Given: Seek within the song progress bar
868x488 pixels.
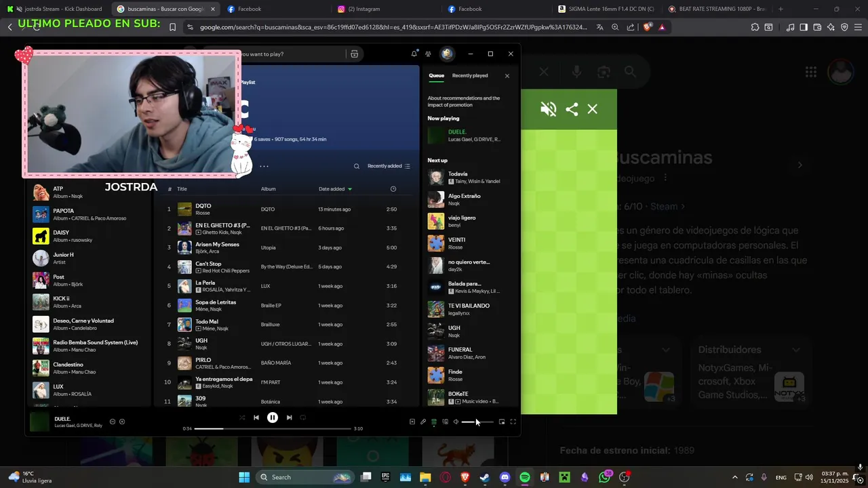Looking at the screenshot, I should click(x=273, y=428).
